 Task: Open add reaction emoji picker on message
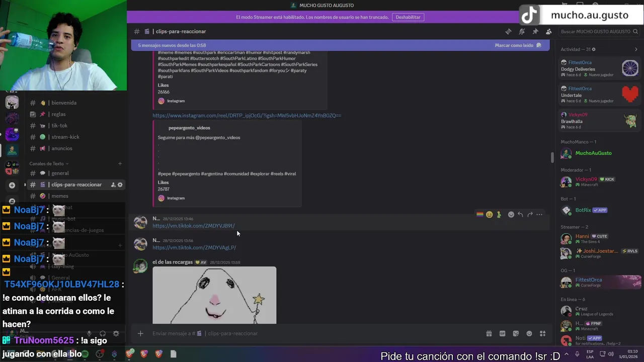point(511,214)
